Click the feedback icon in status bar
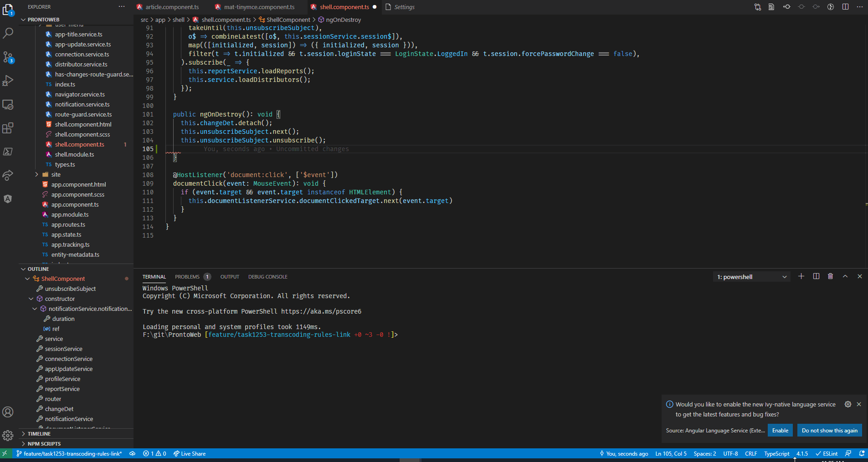868x462 pixels. (848, 453)
